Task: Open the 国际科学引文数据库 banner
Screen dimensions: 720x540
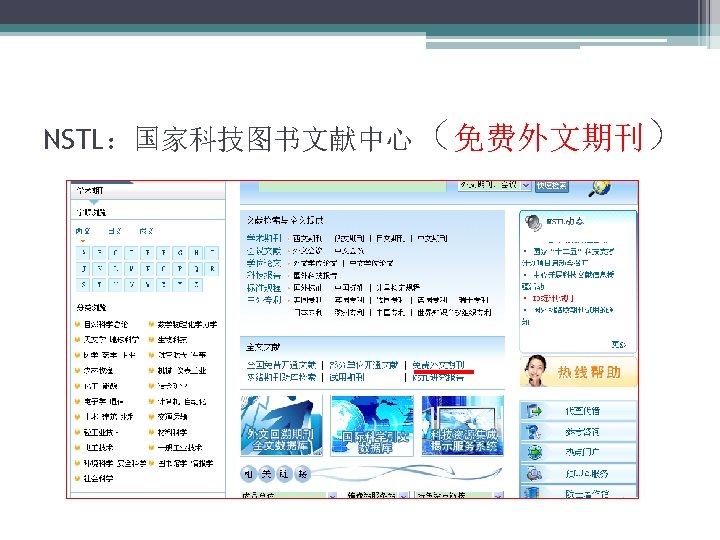Action: coord(372,426)
